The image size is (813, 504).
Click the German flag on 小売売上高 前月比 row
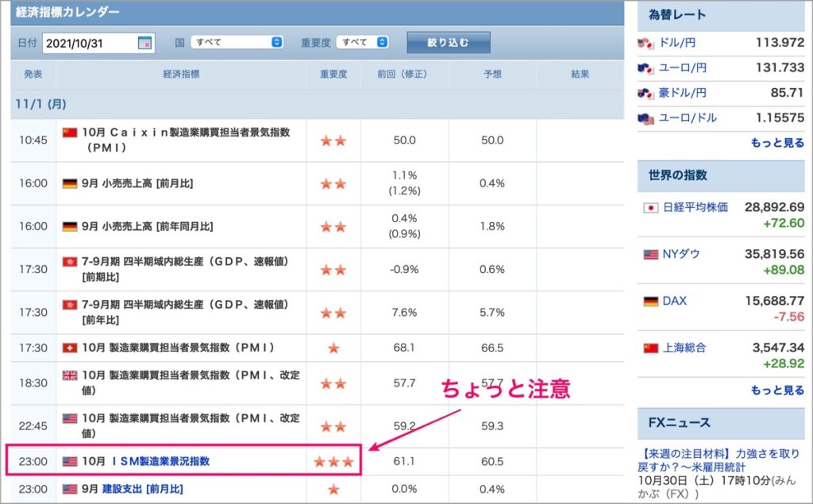pyautogui.click(x=70, y=183)
